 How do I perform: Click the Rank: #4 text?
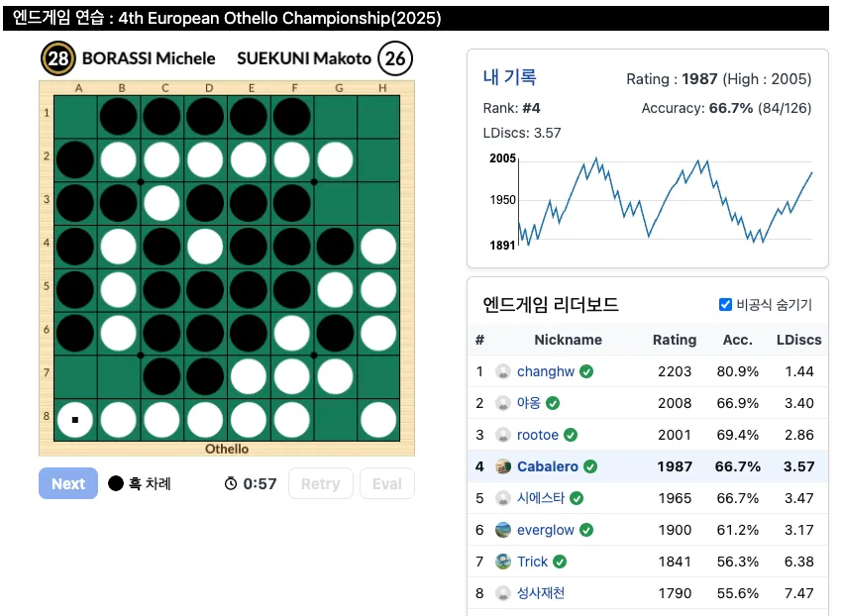coord(511,108)
